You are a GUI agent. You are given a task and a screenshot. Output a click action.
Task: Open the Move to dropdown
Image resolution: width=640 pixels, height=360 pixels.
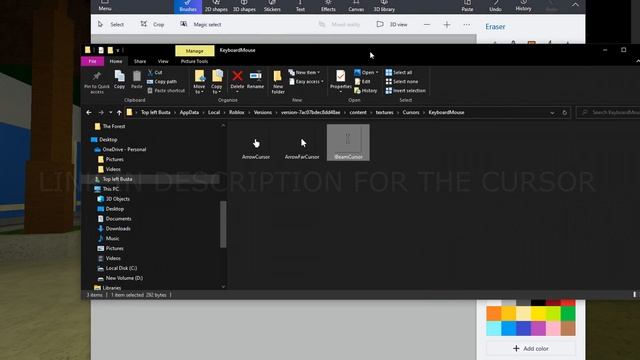[x=199, y=82]
